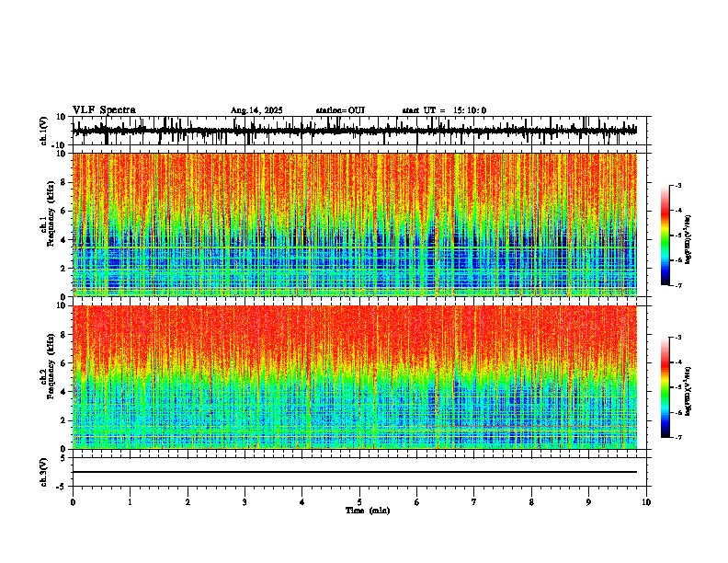This screenshot has height=563, width=728.
Task: Click the "VLF Spectra" title text
Action: click(104, 110)
